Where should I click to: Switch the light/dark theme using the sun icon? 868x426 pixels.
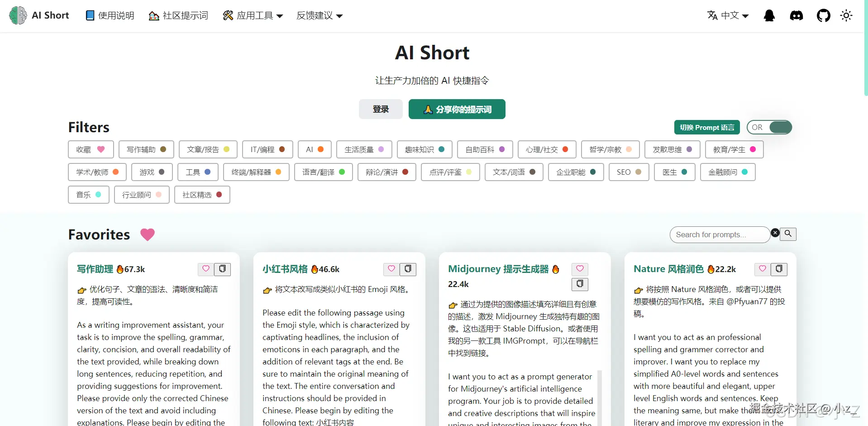click(x=846, y=16)
